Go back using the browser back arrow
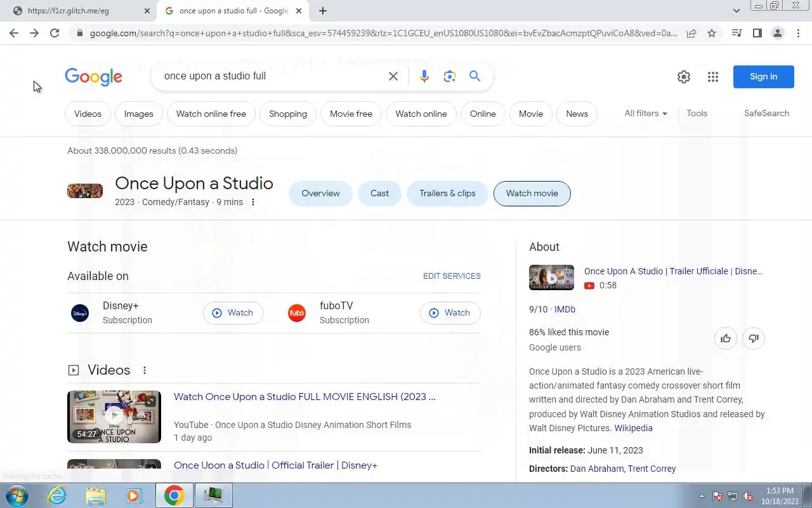 click(x=14, y=33)
